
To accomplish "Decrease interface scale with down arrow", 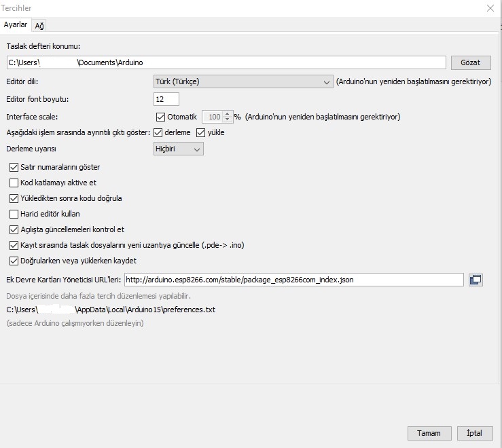I will point(228,119).
